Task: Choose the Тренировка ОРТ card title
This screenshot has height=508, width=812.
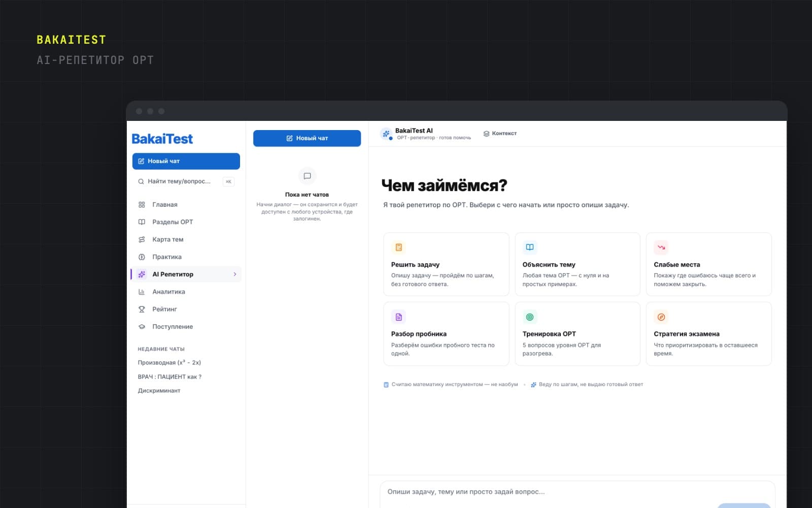Action: tap(549, 334)
